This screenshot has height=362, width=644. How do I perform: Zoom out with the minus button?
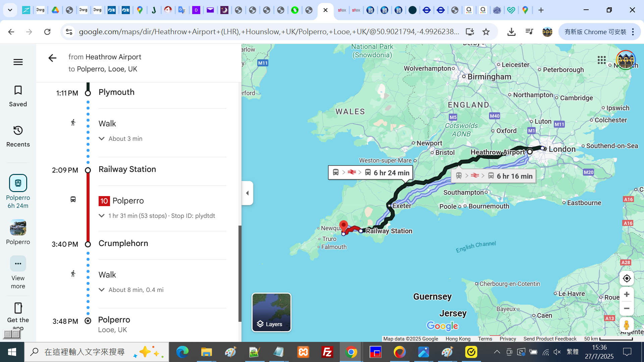tap(626, 308)
